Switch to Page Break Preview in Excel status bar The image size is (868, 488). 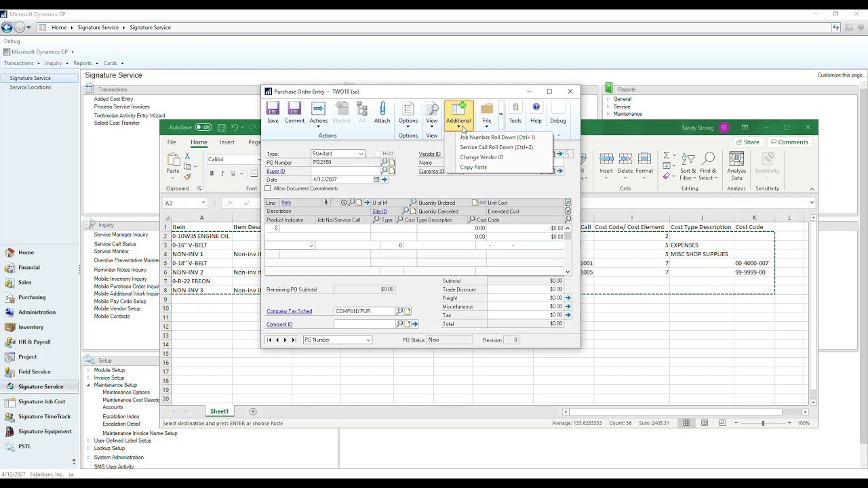click(723, 423)
